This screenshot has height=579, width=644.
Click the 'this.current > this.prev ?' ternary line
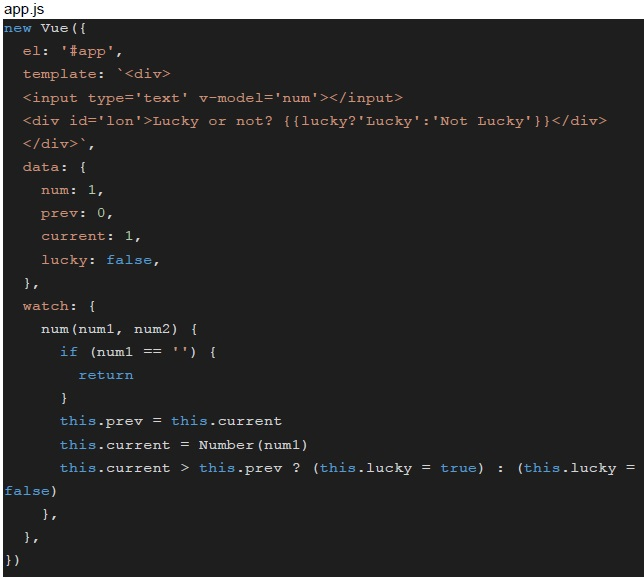[348, 468]
